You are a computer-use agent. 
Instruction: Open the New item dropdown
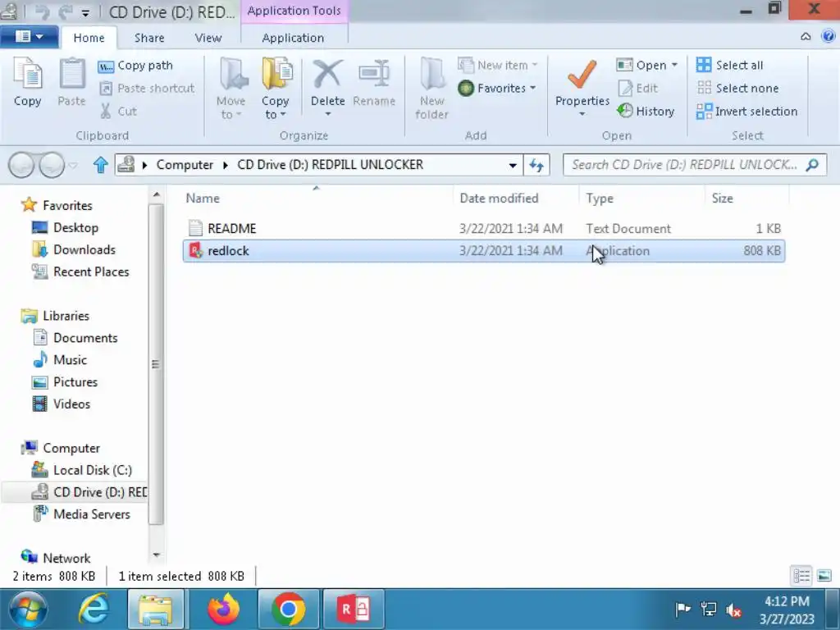[498, 66]
